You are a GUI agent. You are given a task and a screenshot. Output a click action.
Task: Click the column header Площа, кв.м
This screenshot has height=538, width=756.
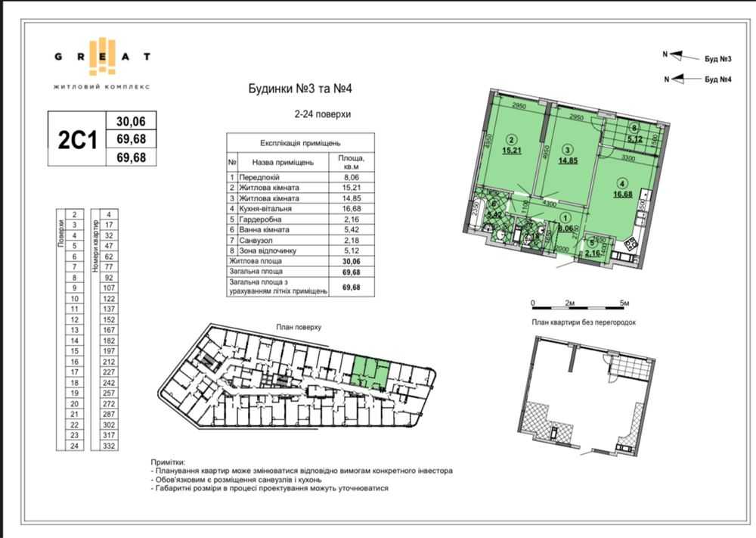point(351,162)
